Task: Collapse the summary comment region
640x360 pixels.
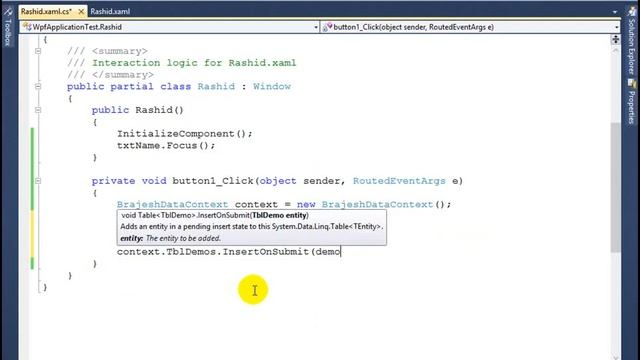Action: tap(38, 51)
